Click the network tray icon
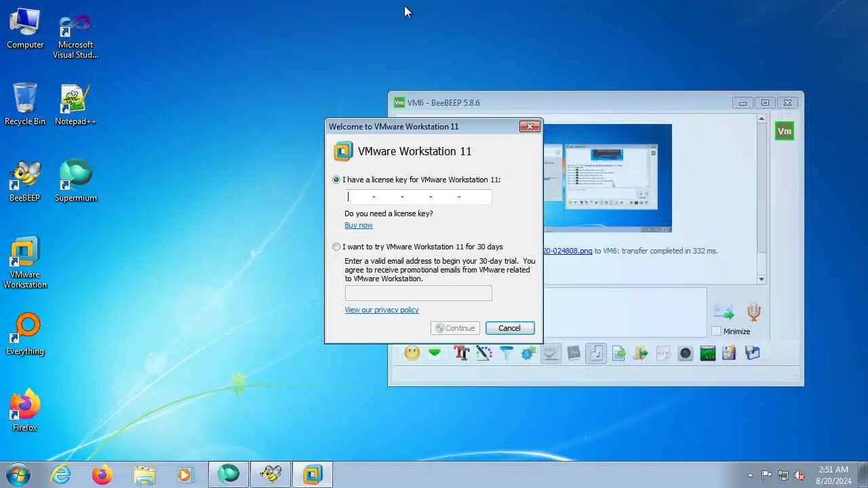 tap(783, 475)
